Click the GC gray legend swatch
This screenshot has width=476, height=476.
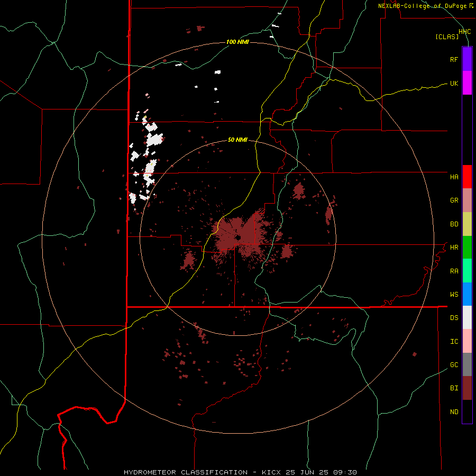coord(467,364)
